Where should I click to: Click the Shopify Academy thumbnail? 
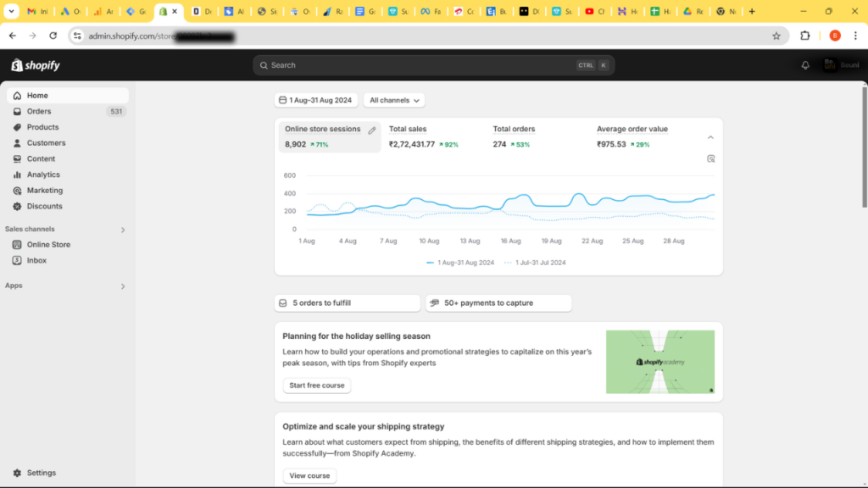[x=660, y=362]
